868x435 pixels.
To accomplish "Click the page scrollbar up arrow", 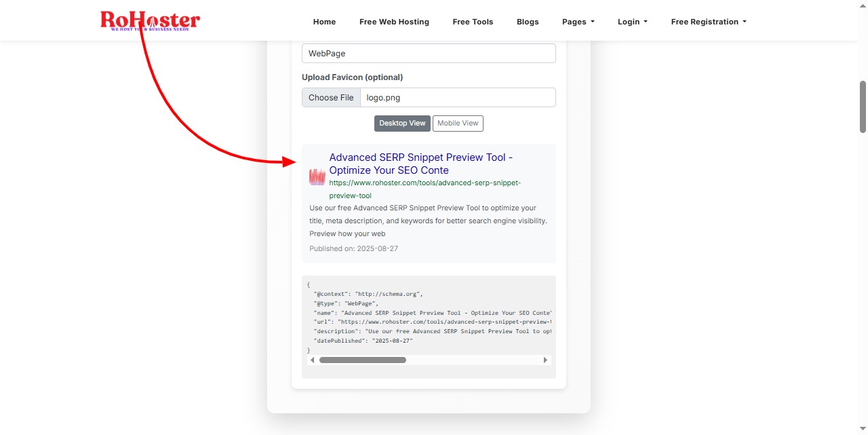I will click(863, 5).
